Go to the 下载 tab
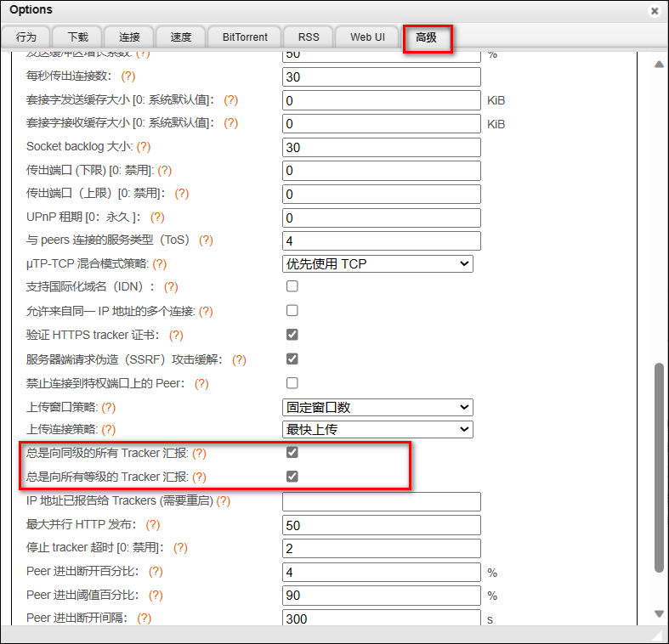 77,37
